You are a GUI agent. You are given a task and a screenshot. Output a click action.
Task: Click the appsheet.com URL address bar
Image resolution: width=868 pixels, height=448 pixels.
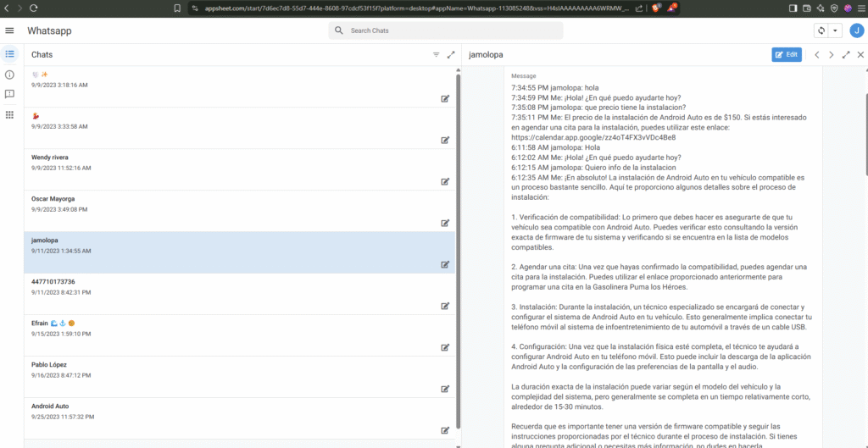coord(417,8)
